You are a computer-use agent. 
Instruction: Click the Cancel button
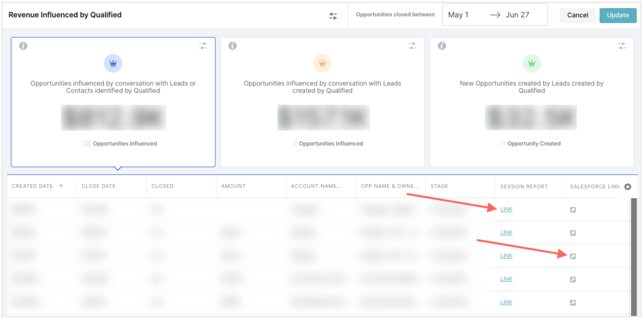coord(578,15)
